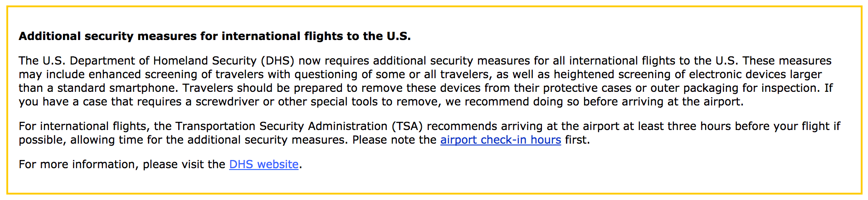The width and height of the screenshot is (868, 200).
Task: Click the phrase 'For more information'
Action: (x=78, y=165)
